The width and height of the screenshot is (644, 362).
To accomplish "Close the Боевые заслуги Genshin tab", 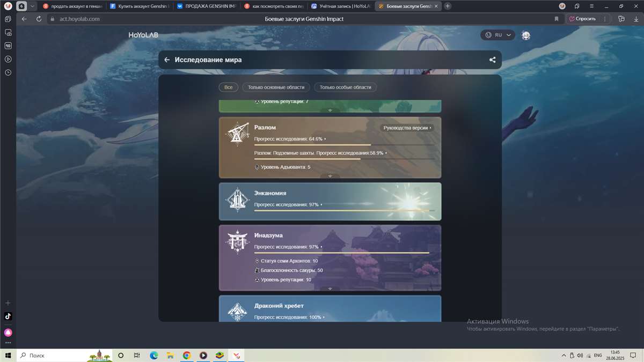I will point(436,6).
